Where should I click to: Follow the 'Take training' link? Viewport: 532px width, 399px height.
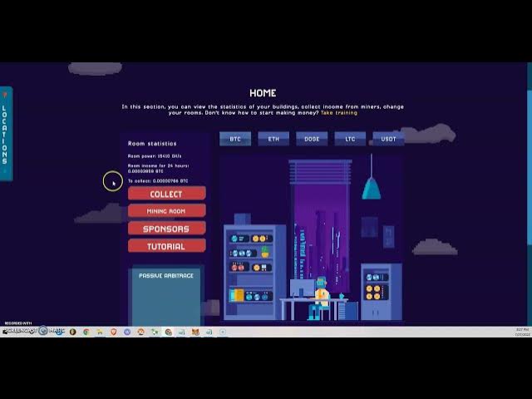click(339, 113)
